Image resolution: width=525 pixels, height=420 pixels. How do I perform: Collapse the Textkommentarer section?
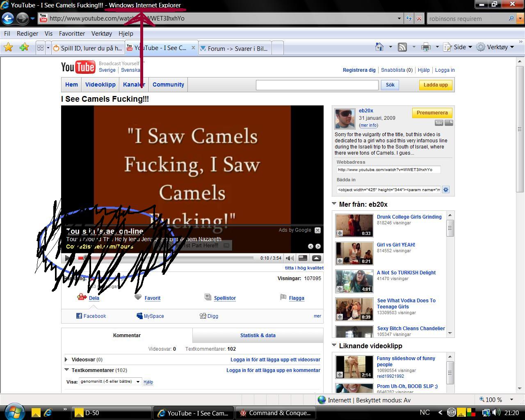coord(66,370)
